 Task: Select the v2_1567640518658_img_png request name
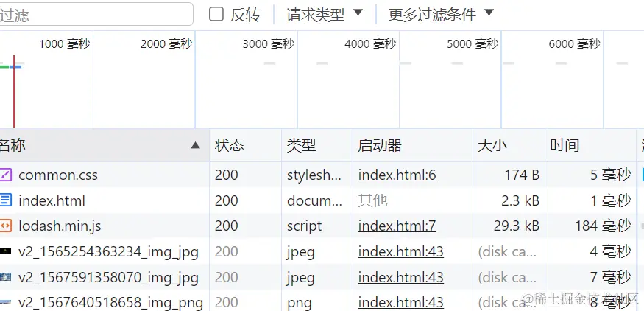[x=110, y=303]
